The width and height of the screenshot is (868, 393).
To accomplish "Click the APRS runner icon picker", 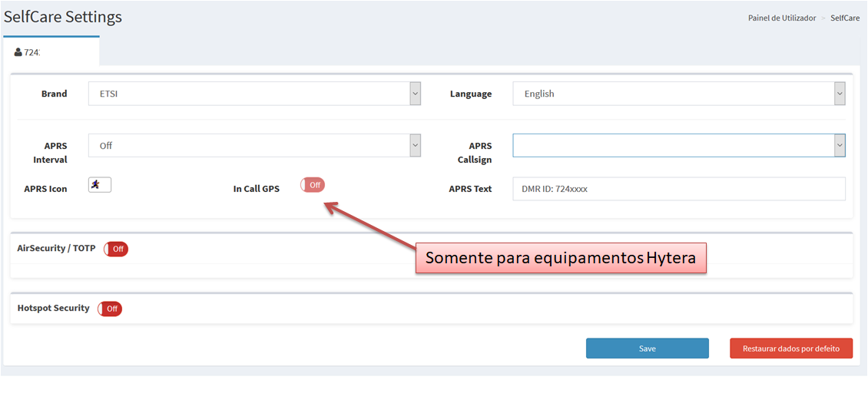I will click(x=100, y=185).
